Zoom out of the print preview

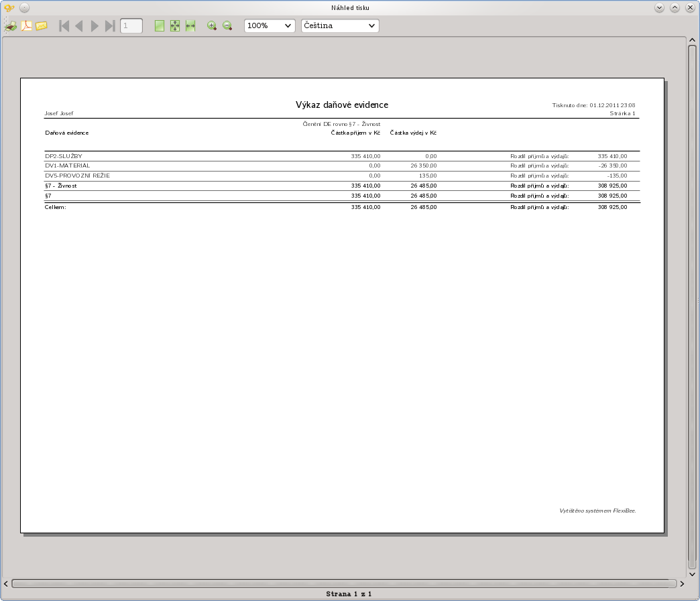(227, 26)
